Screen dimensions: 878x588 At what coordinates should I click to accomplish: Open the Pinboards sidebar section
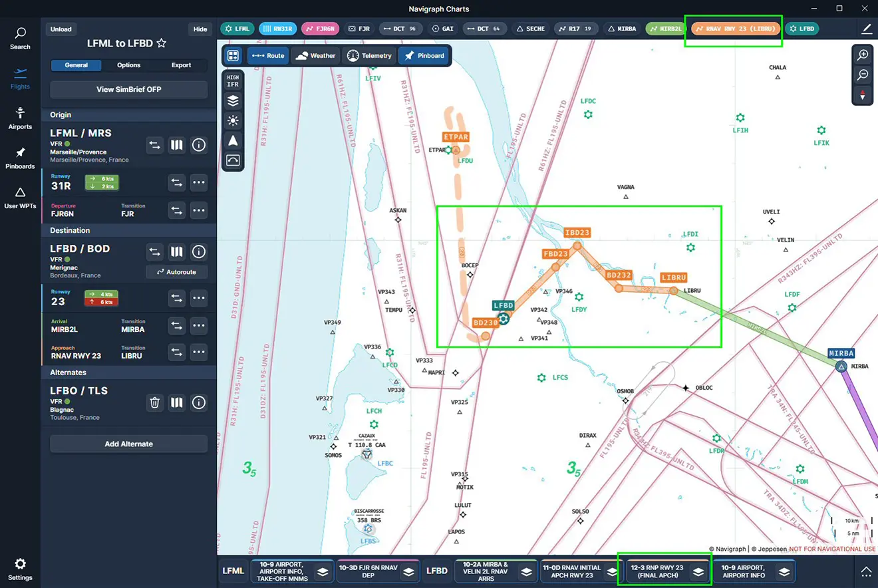click(20, 158)
